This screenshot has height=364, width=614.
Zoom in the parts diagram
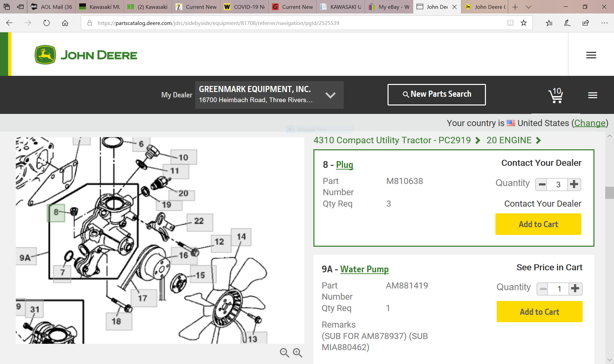297,353
